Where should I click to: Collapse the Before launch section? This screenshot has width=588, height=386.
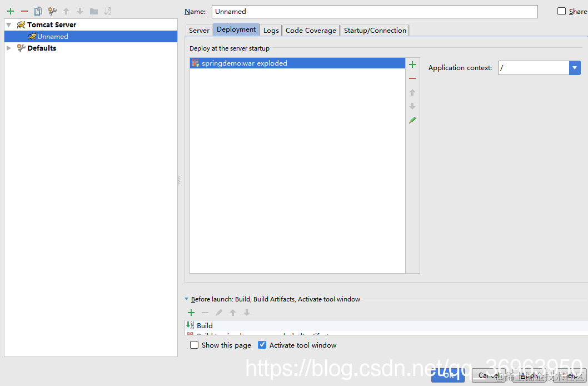186,299
